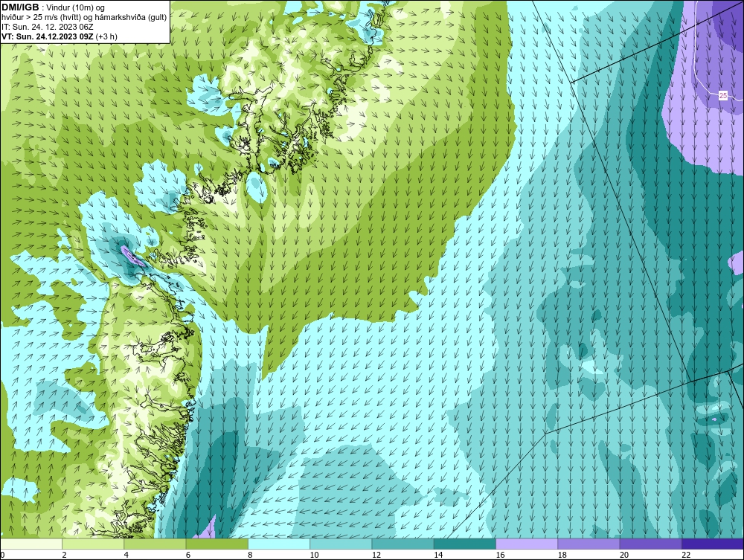Click the 'VT: Sun. 24.12.2023 09Z' valid time
744x560 pixels.
(x=48, y=36)
